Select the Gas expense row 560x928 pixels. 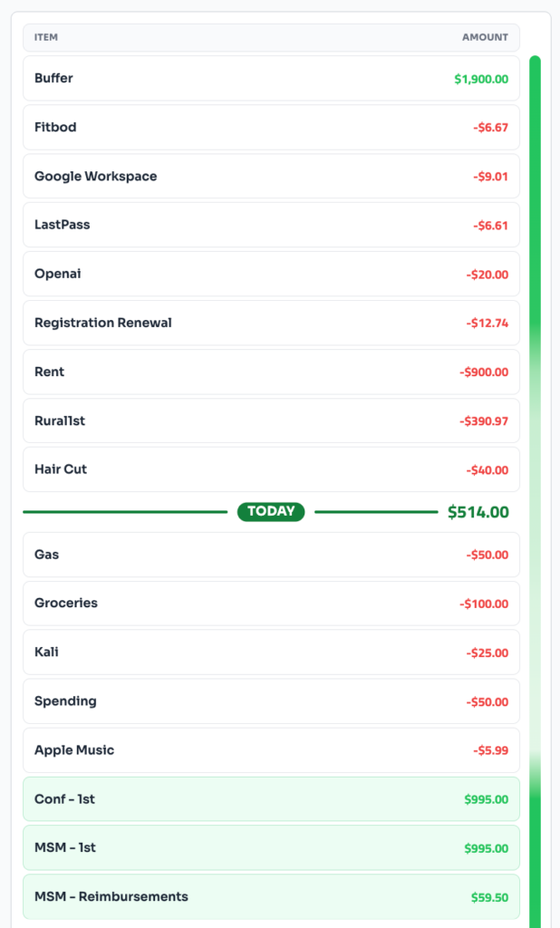tap(271, 555)
